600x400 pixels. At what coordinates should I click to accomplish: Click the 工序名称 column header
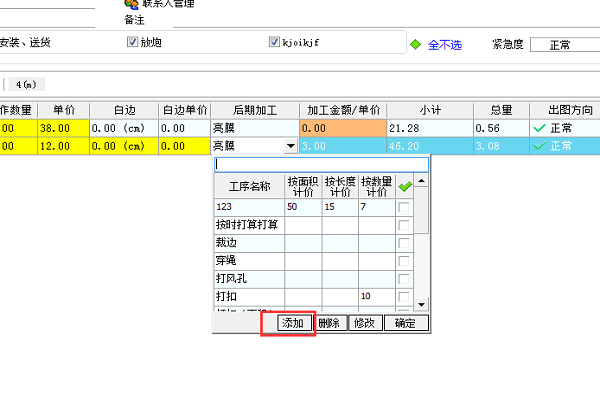click(x=249, y=186)
